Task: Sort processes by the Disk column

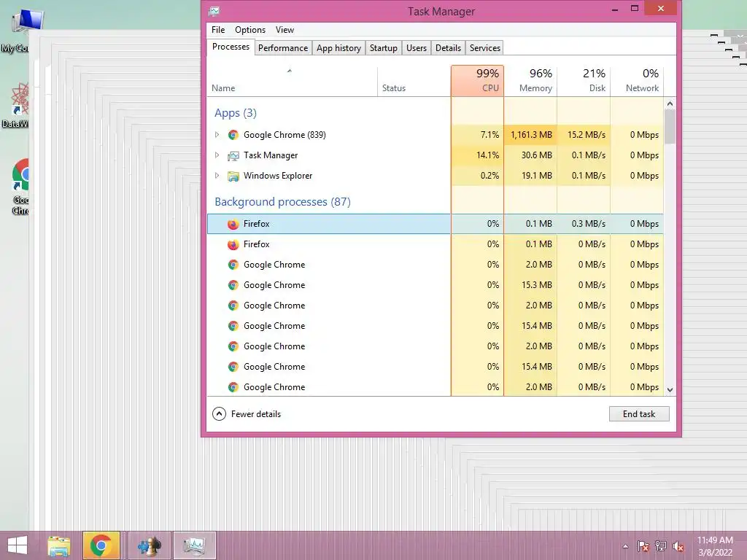Action: [x=584, y=80]
